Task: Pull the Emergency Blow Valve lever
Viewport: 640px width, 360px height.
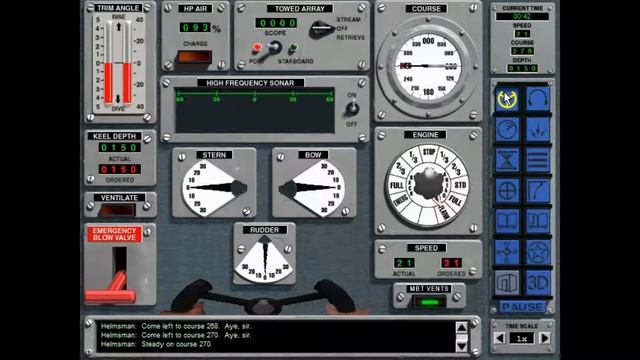Action: 111,288
